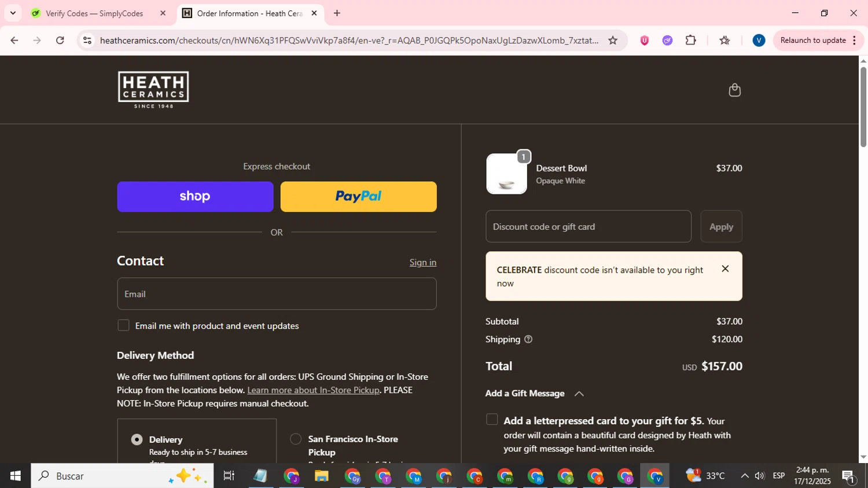
Task: Check the add letterpressed card option
Action: (x=492, y=420)
